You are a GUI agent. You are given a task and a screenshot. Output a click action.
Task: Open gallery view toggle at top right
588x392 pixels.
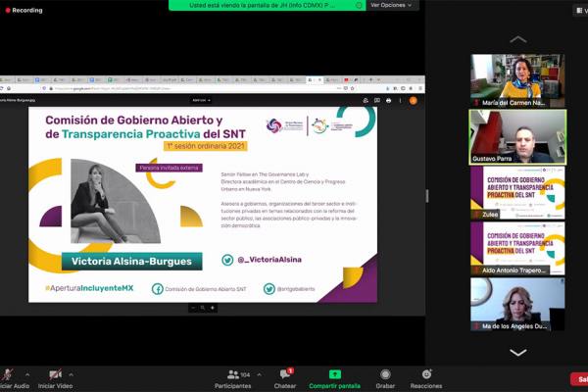[581, 11]
